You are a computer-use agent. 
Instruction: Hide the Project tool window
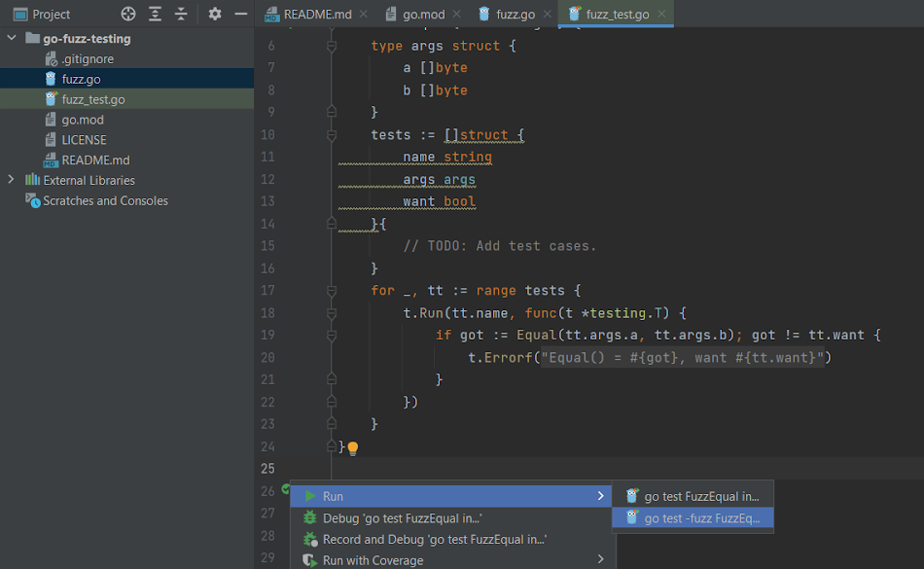coord(241,14)
